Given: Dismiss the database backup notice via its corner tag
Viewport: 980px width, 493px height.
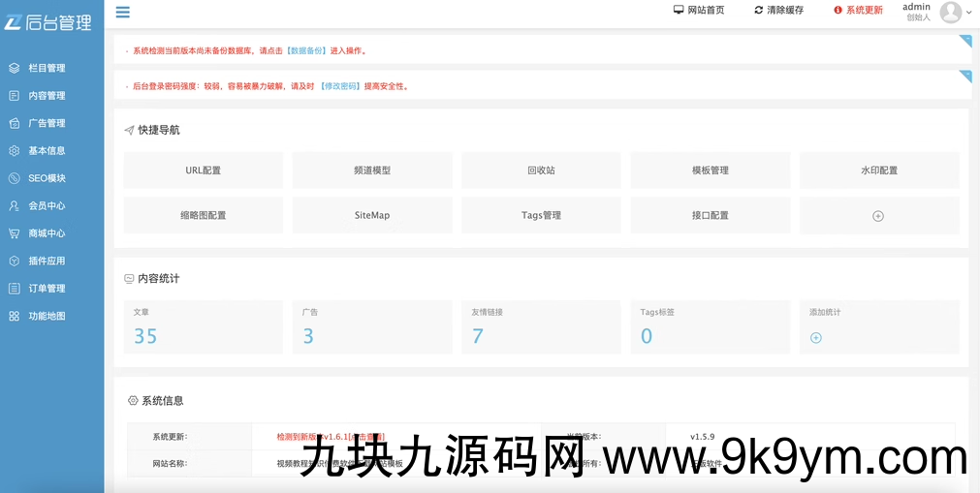Looking at the screenshot, I should [x=965, y=42].
